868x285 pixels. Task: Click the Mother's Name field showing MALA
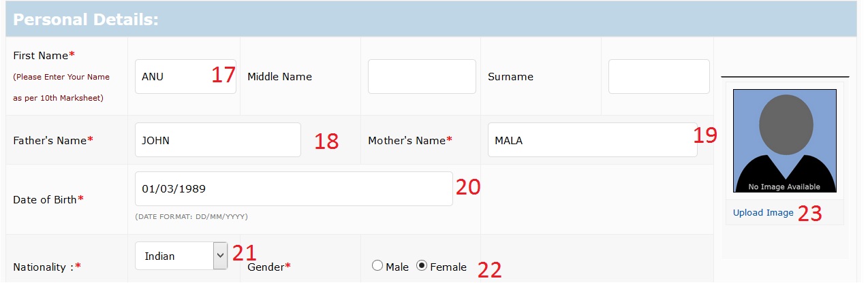(x=593, y=140)
